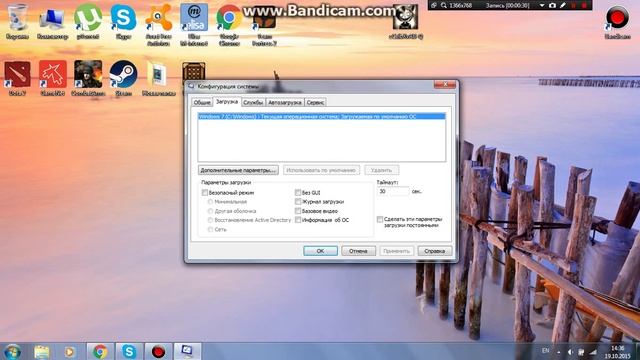The width and height of the screenshot is (640, 360).
Task: Click the Windows Start button
Action: point(12,351)
